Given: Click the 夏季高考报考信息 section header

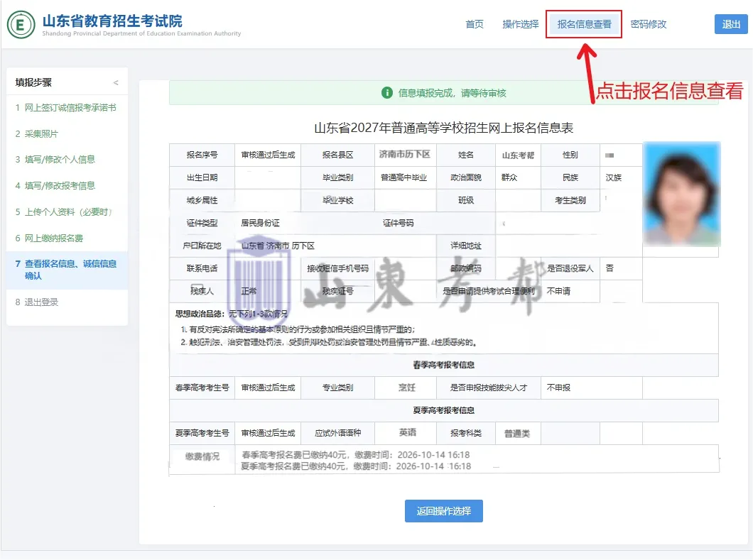Looking at the screenshot, I should 444,410.
